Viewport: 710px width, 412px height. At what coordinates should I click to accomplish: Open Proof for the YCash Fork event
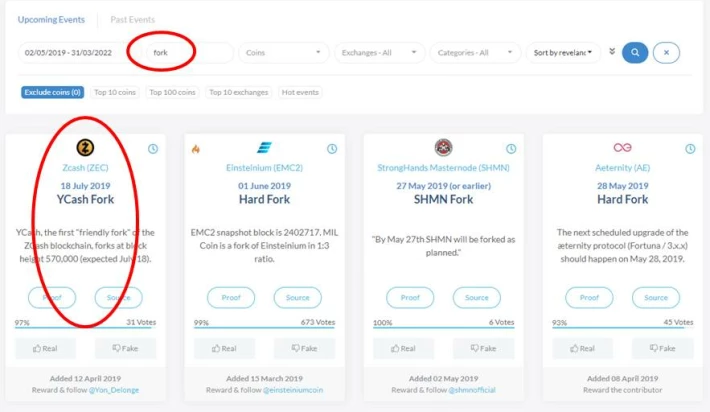pos(52,297)
